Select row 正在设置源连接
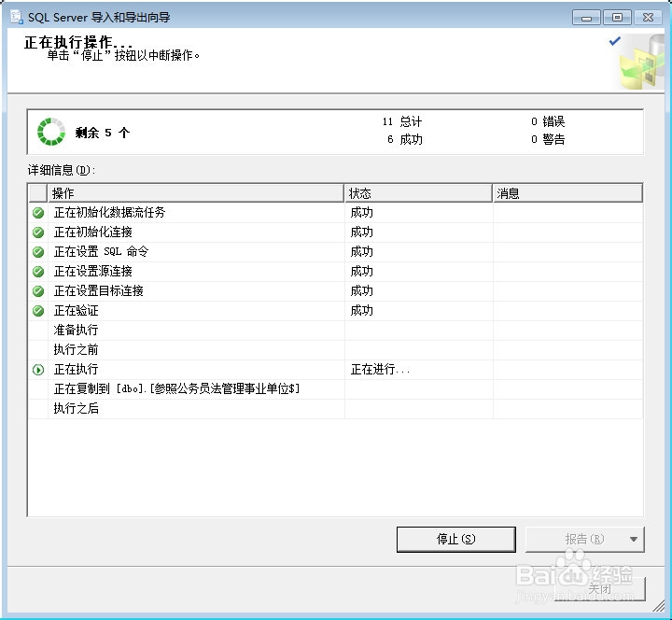This screenshot has height=620, width=672. (x=335, y=272)
